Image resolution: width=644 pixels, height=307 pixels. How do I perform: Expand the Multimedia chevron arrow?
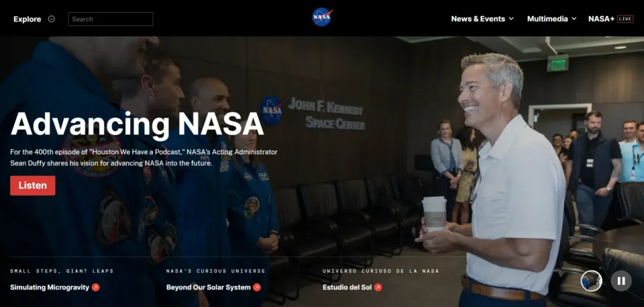(574, 19)
